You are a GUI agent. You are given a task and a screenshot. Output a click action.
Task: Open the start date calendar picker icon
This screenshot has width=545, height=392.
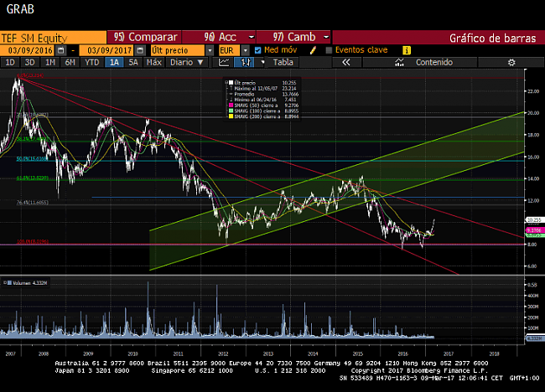click(x=60, y=50)
